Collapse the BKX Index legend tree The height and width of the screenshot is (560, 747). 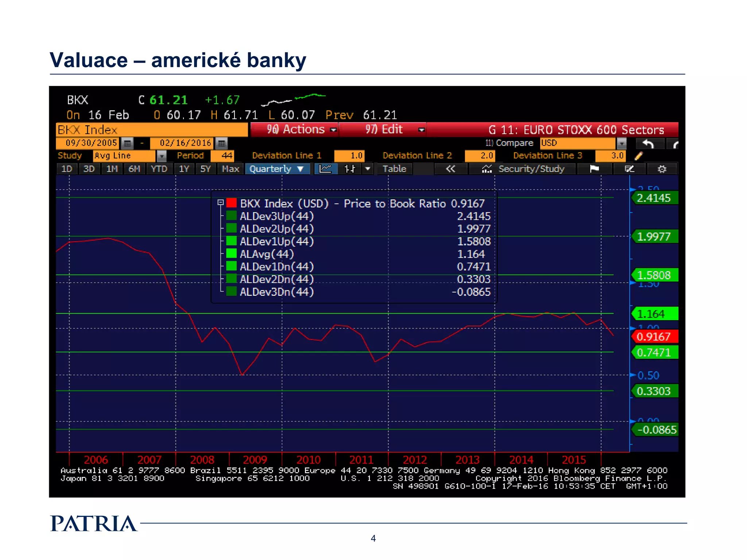[220, 202]
